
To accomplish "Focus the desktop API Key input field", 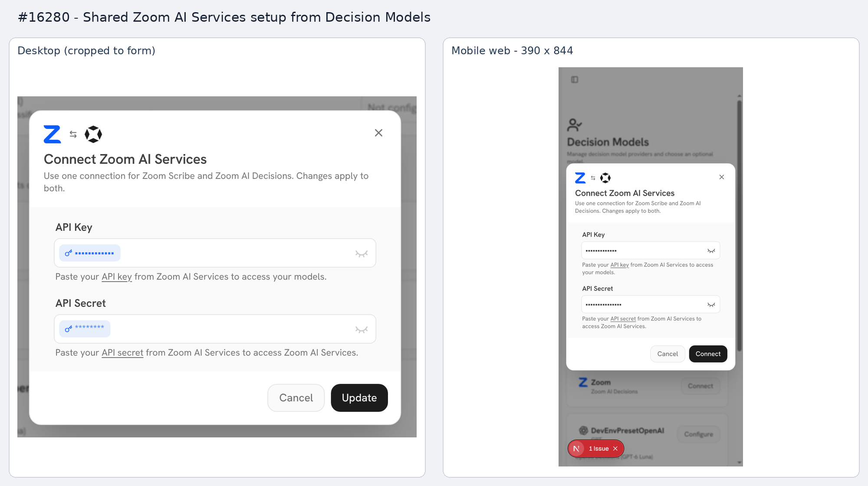I will tap(215, 253).
